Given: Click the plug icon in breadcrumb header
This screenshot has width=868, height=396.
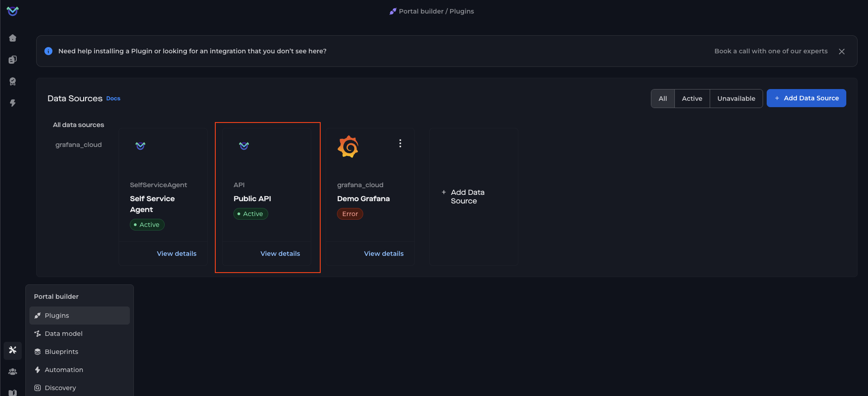Looking at the screenshot, I should tap(393, 11).
